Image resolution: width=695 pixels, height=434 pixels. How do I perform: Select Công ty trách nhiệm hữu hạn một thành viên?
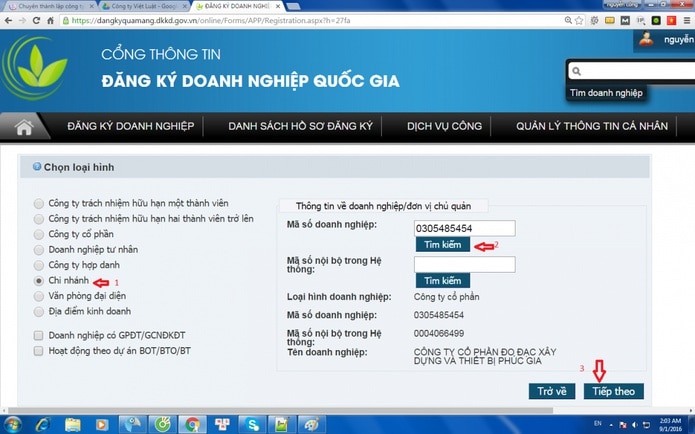pos(39,203)
